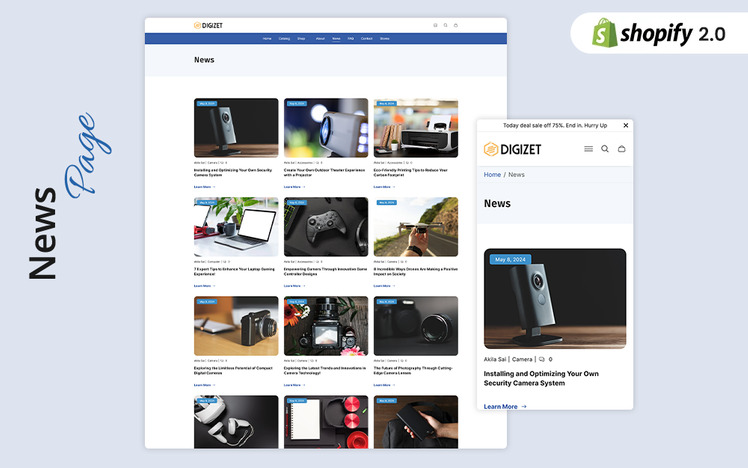Open the FAQ menu item
Image resolution: width=748 pixels, height=468 pixels.
click(x=351, y=39)
